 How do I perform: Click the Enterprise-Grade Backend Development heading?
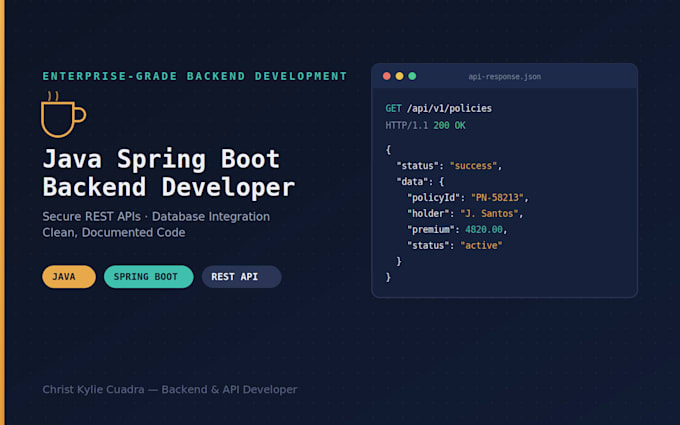point(195,76)
